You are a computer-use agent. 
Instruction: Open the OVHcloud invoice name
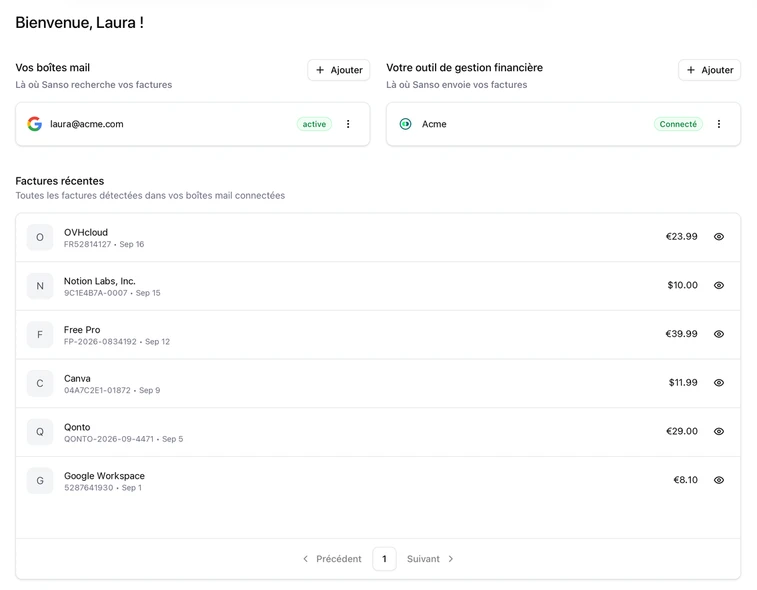coord(86,232)
